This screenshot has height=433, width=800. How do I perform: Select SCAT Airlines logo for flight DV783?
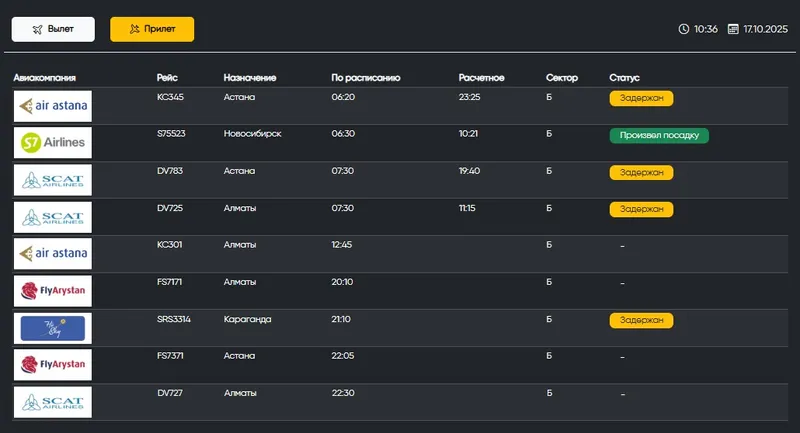coord(53,180)
